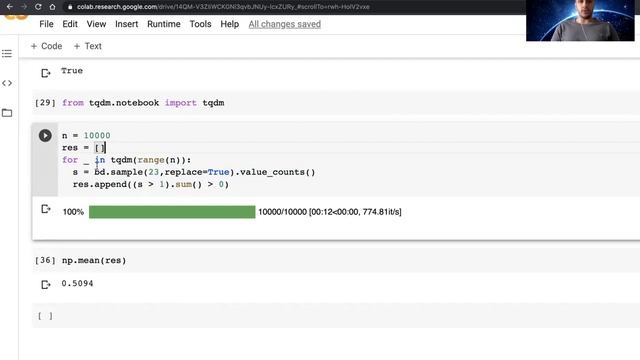Viewport: 640px width, 360px height.
Task: Click the 0.5094 output value
Action: click(77, 283)
